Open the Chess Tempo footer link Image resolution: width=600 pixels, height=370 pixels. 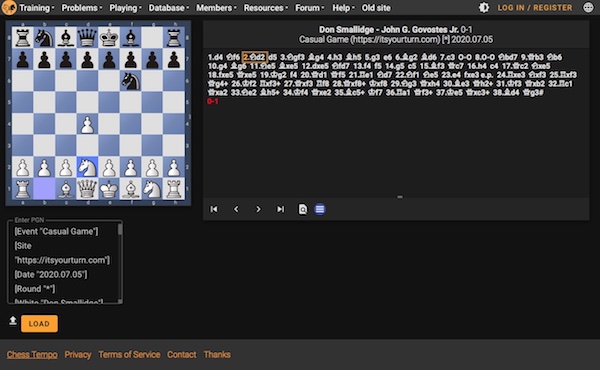pyautogui.click(x=32, y=354)
